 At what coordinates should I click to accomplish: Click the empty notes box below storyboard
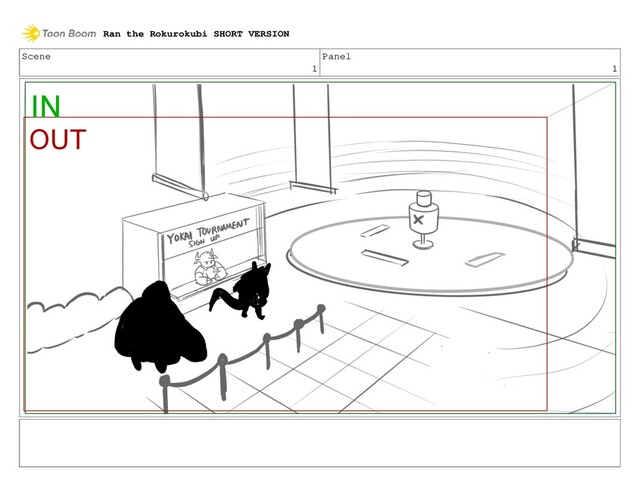pyautogui.click(x=320, y=443)
